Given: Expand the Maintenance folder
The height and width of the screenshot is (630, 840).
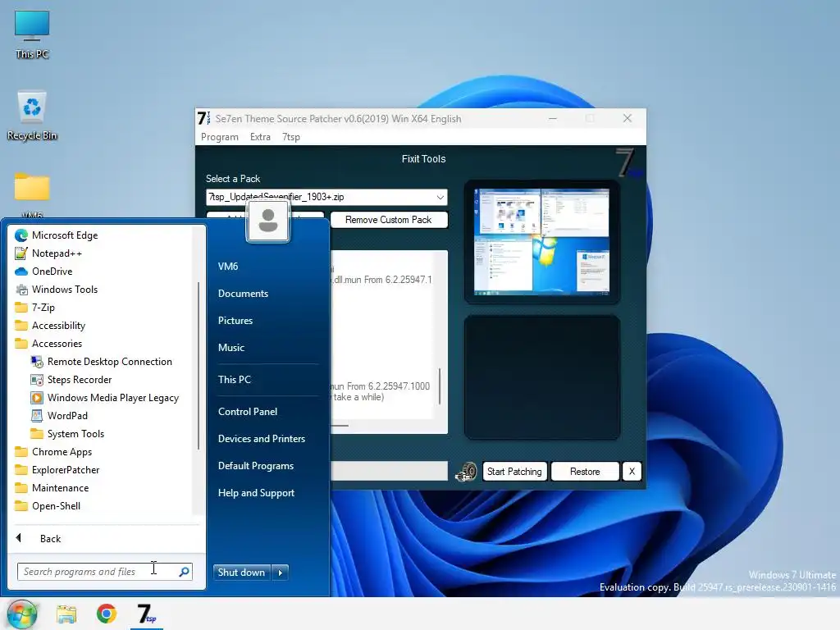Looking at the screenshot, I should [60, 488].
